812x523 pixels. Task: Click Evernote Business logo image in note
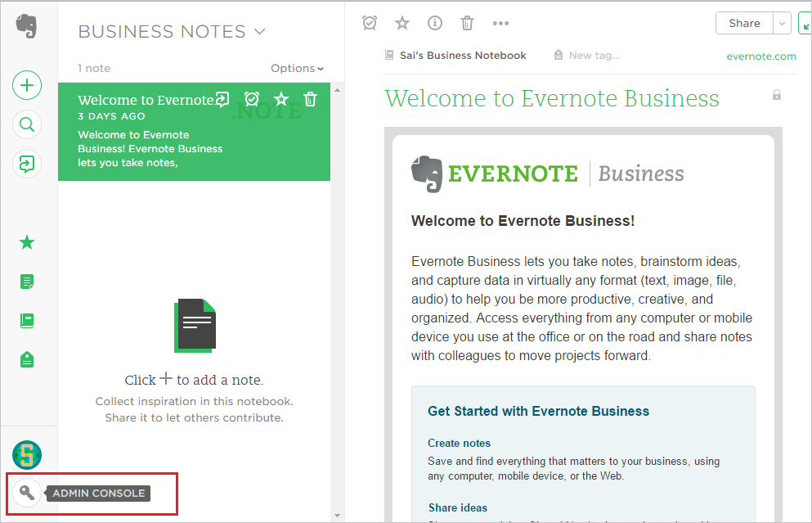[547, 174]
